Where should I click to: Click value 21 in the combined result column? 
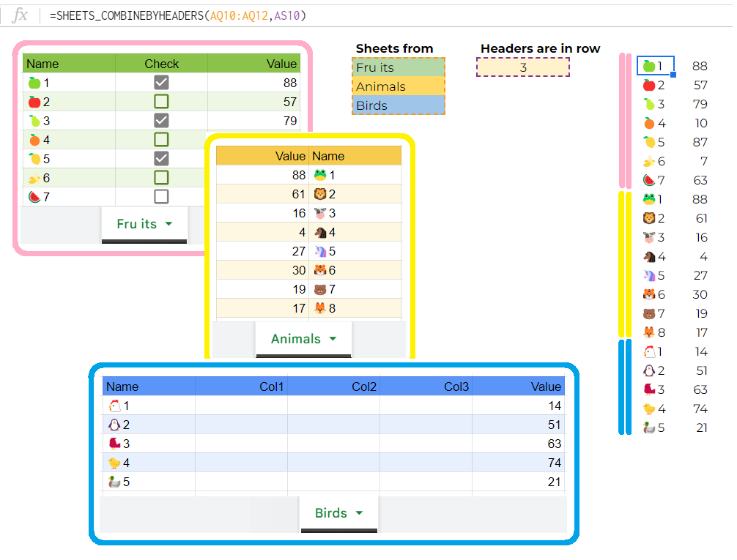(702, 428)
